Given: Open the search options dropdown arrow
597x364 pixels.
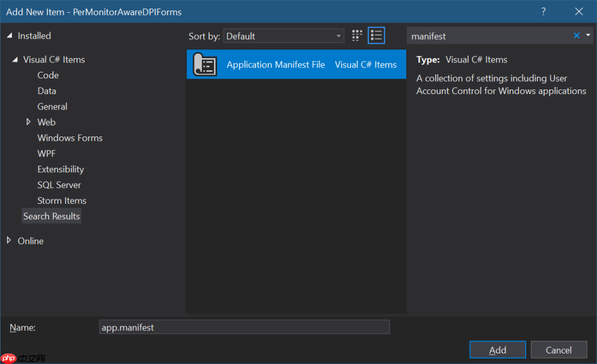Looking at the screenshot, I should click(x=588, y=35).
